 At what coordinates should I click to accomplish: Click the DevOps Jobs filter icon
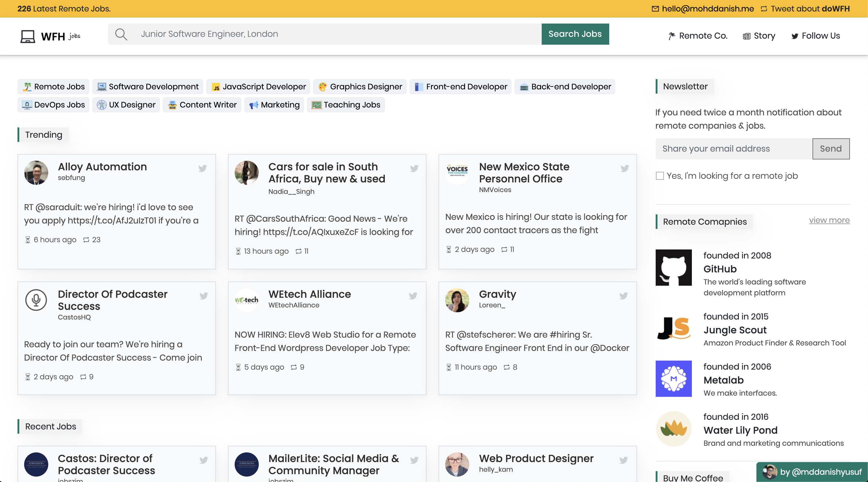click(26, 105)
